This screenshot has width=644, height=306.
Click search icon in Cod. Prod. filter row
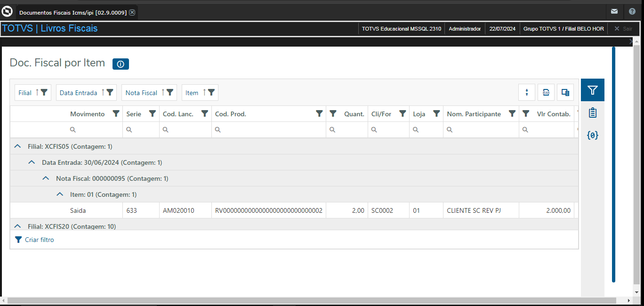218,129
